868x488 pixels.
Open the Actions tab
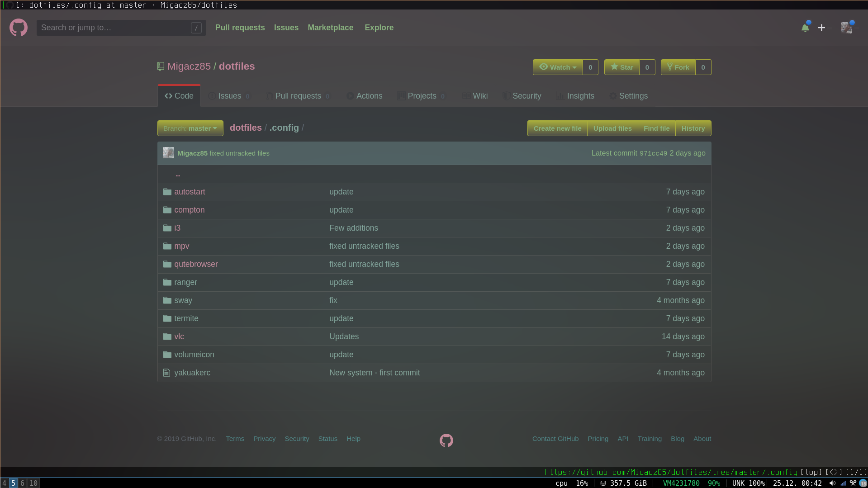pyautogui.click(x=364, y=96)
